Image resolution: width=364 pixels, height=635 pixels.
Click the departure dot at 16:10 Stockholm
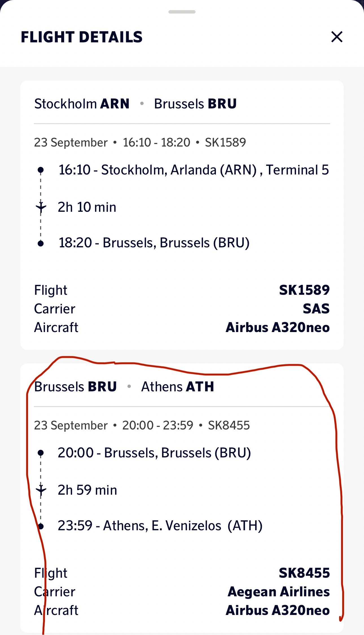tap(41, 170)
